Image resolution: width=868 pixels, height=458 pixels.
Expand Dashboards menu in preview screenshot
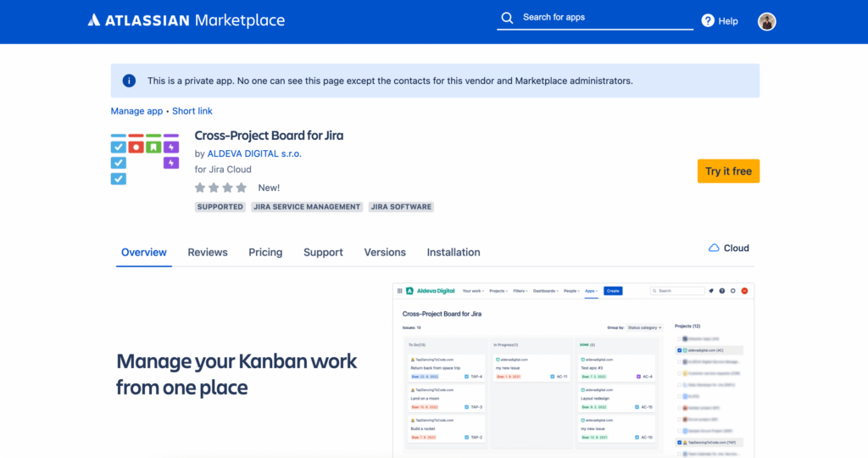[546, 291]
